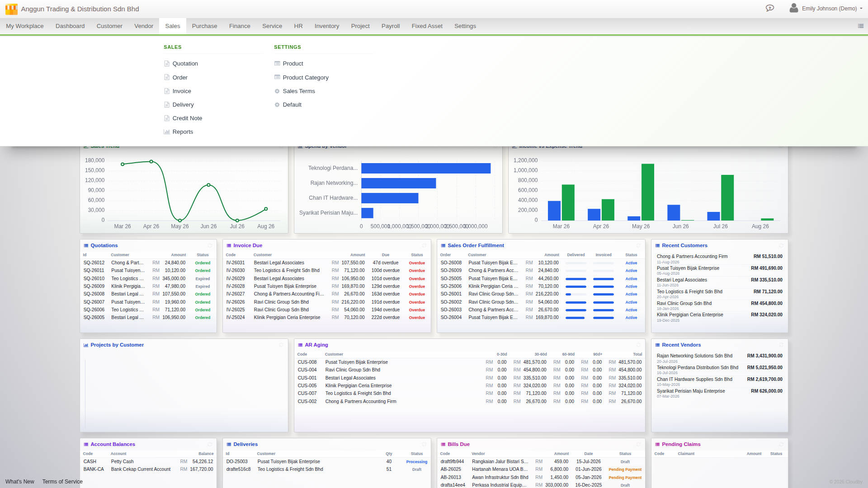Click the user avatar icon beside Emily Johnson
Viewport: 868px width, 488px height.
(794, 8)
